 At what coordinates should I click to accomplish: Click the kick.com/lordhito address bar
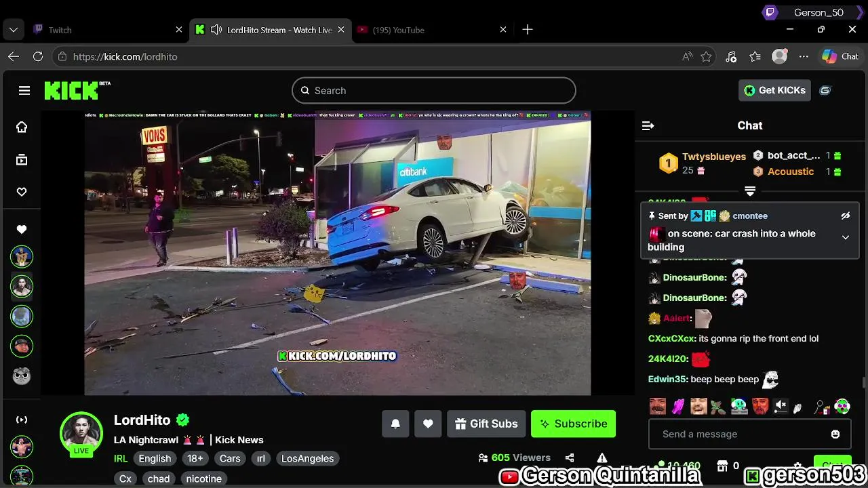click(366, 57)
